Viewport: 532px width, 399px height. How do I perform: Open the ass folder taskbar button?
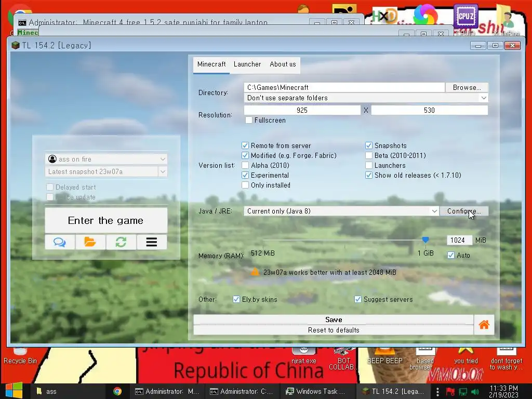click(x=68, y=391)
